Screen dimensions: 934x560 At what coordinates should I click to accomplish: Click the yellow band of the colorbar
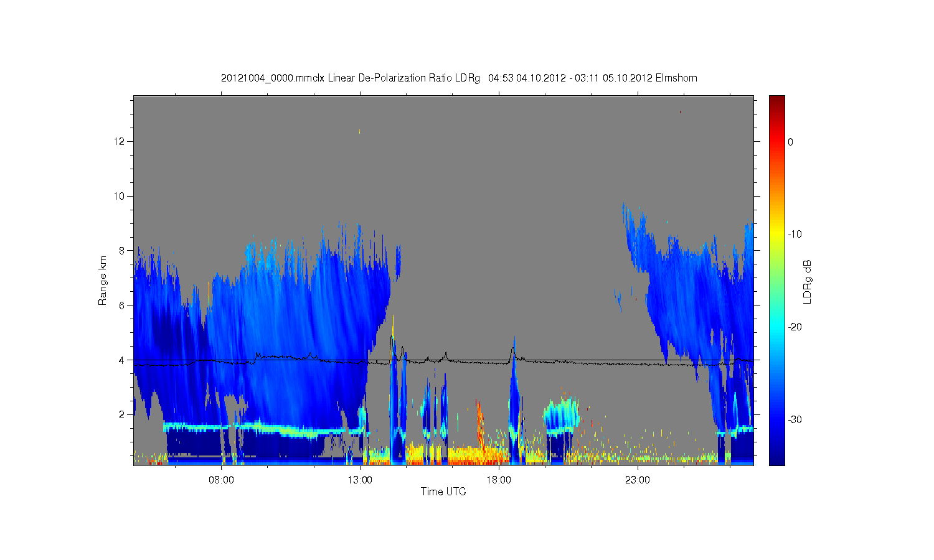[x=777, y=235]
